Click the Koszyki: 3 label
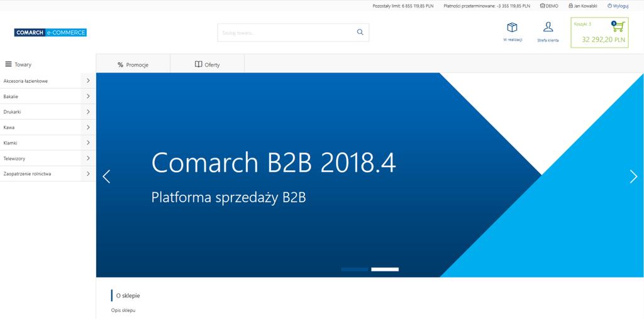Image resolution: width=644 pixels, height=319 pixels. (582, 24)
